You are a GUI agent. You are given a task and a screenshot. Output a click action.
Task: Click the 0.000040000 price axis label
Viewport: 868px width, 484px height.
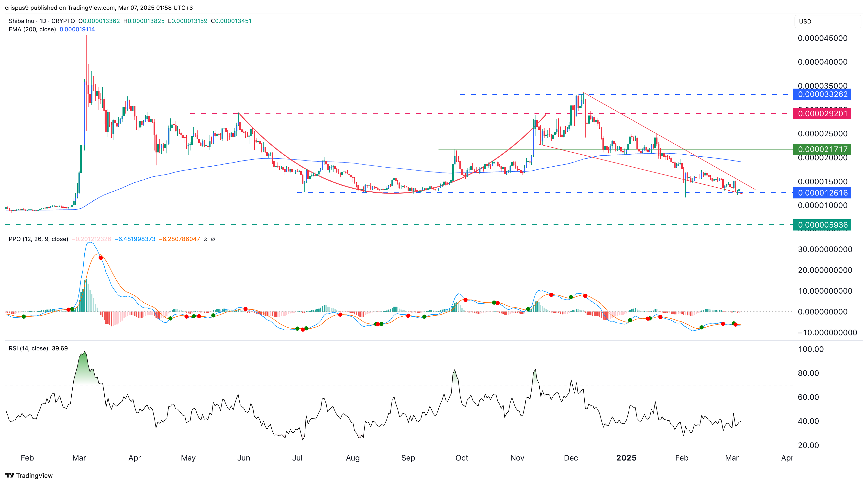(823, 62)
